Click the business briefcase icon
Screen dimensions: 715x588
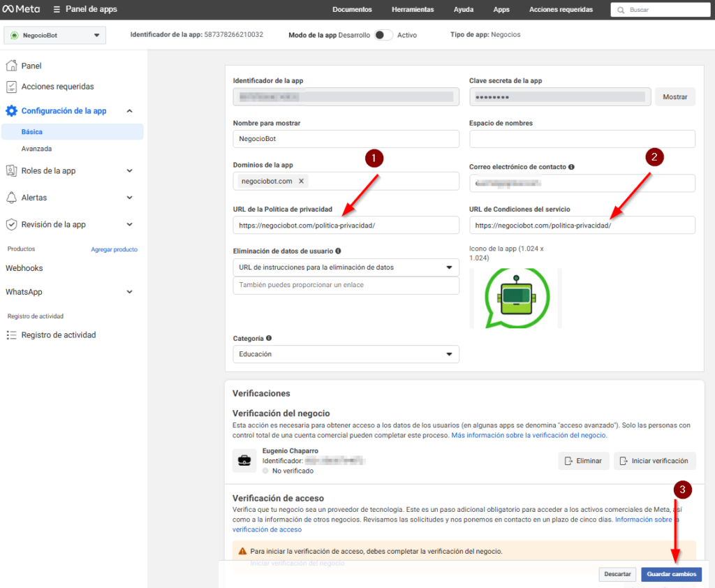[244, 460]
